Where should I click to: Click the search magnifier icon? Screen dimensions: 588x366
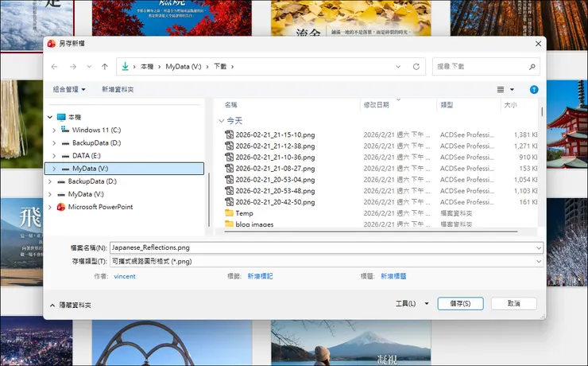[532, 67]
